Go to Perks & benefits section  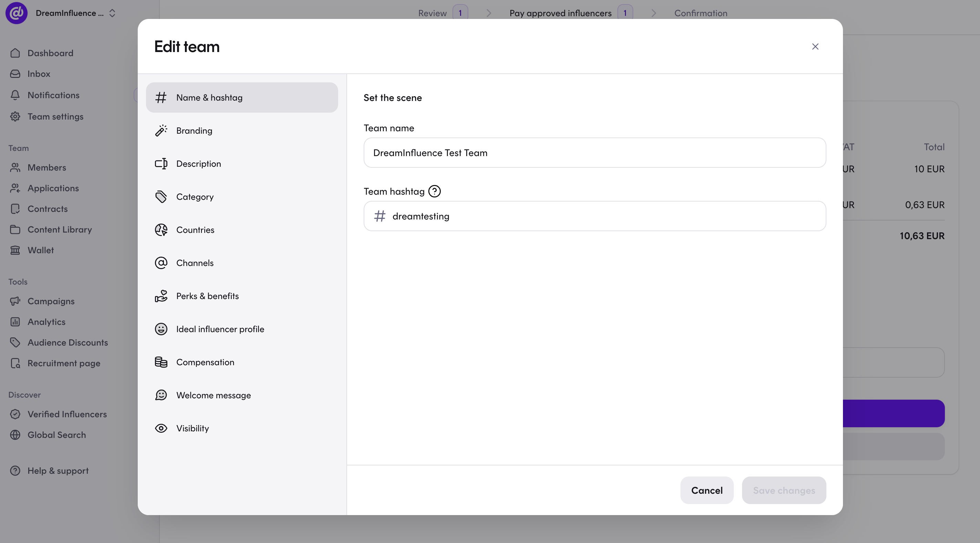click(242, 296)
